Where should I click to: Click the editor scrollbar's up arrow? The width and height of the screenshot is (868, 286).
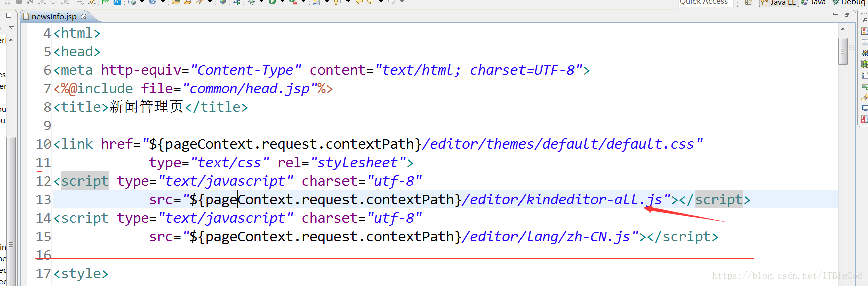click(x=843, y=29)
